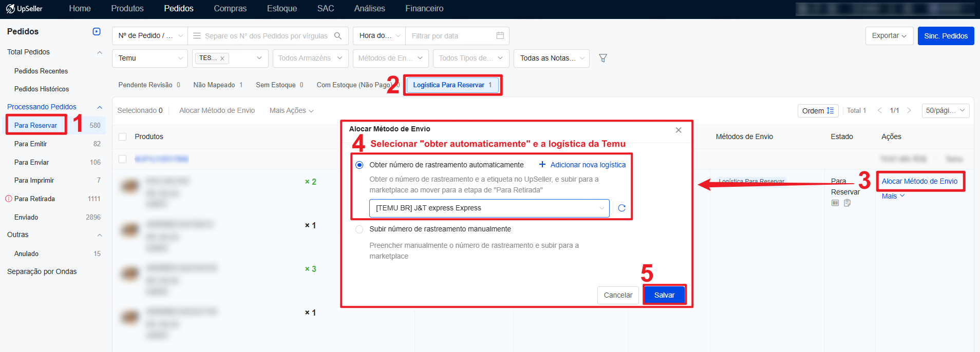Open the Todas as Notas dropdown
This screenshot has height=352, width=980.
pos(552,58)
